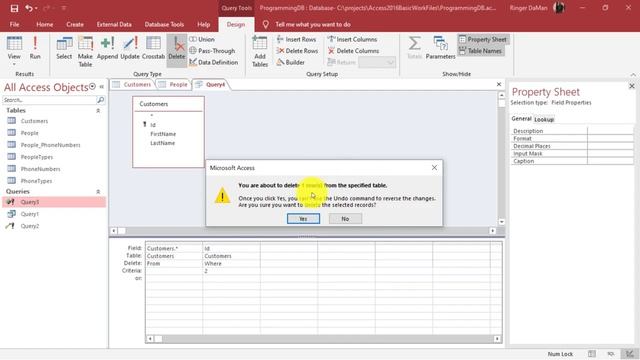
Task: Collapse the Tables group
Action: coord(98,111)
